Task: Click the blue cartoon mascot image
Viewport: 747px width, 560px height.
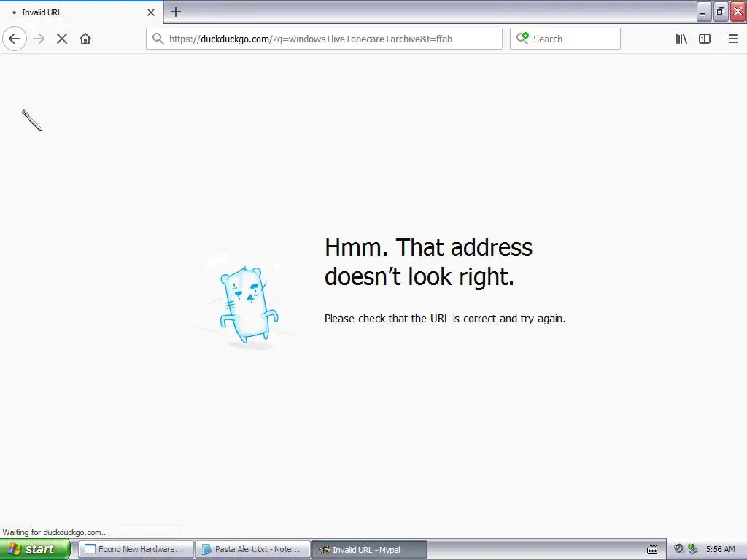Action: tap(248, 303)
